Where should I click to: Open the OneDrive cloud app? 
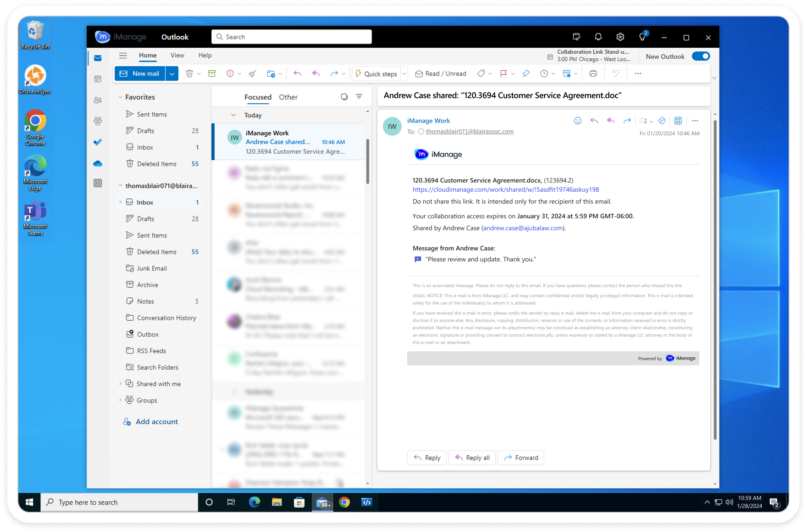point(98,163)
